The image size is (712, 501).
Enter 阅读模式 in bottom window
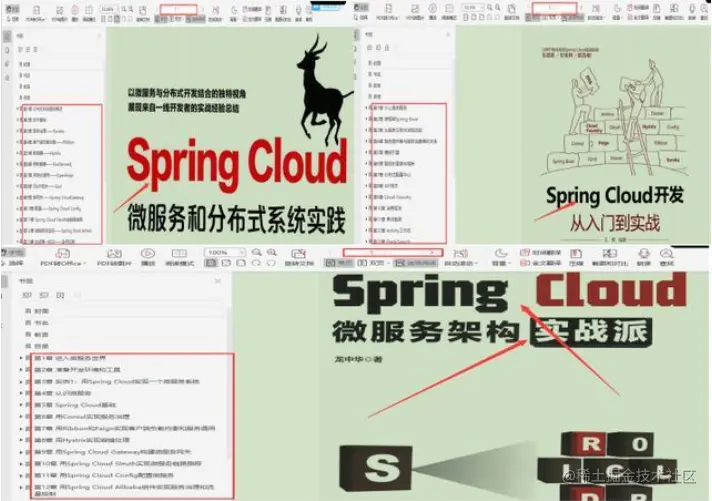pyautogui.click(x=179, y=258)
